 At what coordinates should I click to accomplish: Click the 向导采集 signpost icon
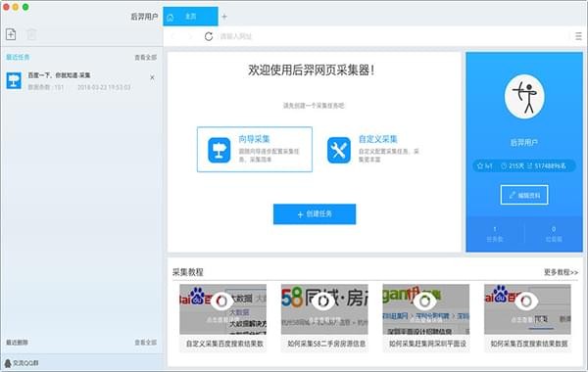[219, 150]
